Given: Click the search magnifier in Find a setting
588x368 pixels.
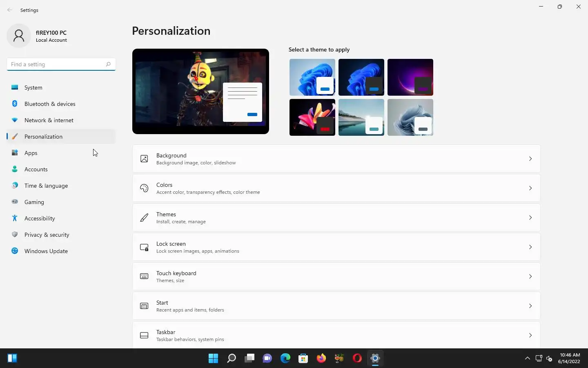Looking at the screenshot, I should (108, 64).
